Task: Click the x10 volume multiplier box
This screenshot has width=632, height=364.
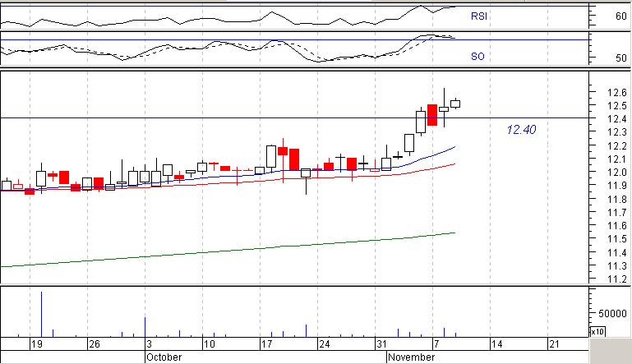Action: coord(597,331)
